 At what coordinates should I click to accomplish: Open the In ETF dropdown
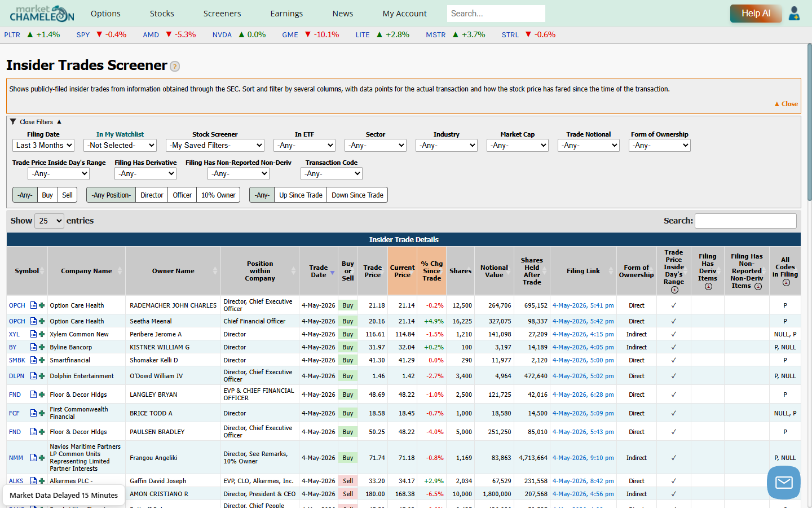[x=304, y=145]
